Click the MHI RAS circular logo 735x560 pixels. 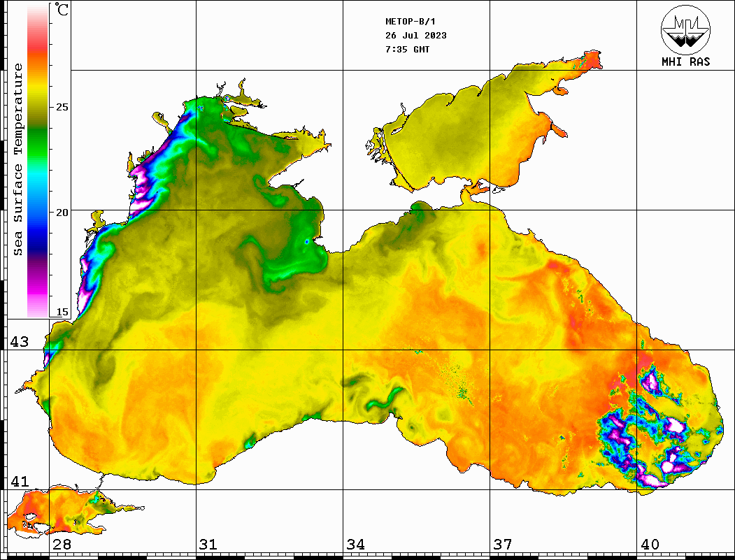686,29
